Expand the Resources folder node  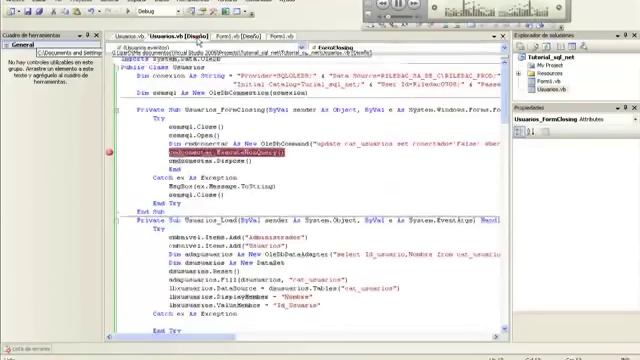click(x=519, y=73)
